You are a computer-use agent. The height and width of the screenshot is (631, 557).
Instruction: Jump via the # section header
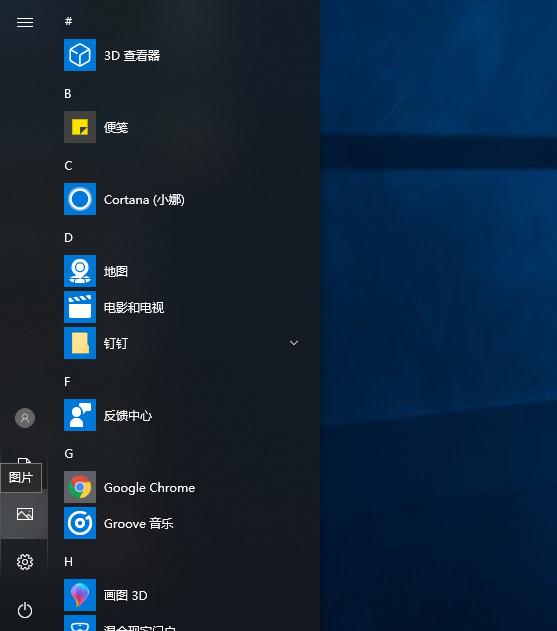[68, 21]
